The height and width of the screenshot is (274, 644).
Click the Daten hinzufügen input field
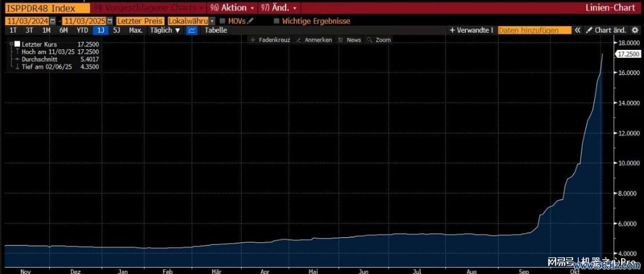coord(535,30)
